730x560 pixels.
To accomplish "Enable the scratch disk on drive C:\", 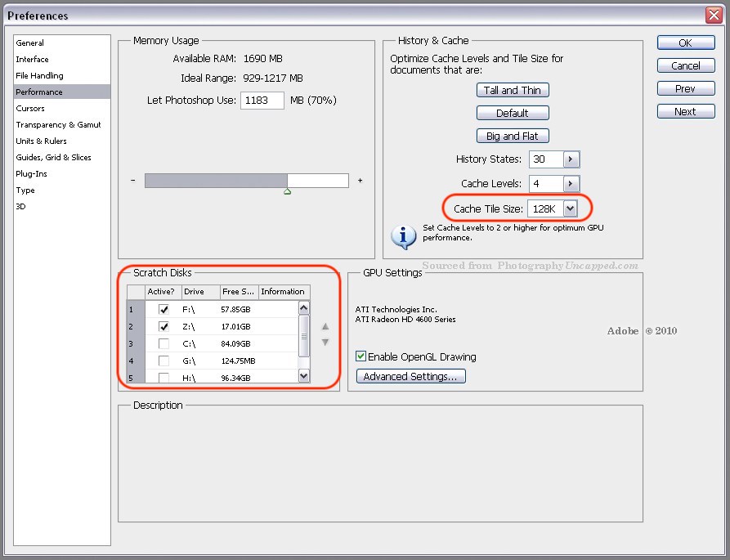I will point(163,343).
